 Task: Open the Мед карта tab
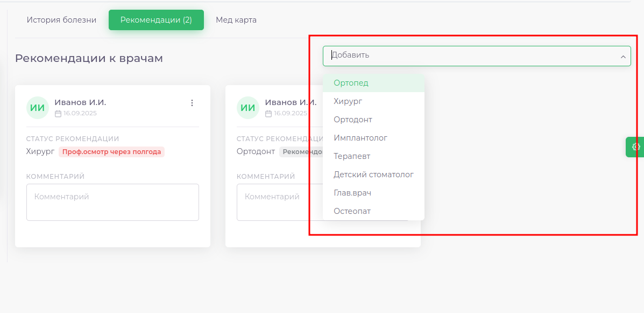click(236, 19)
